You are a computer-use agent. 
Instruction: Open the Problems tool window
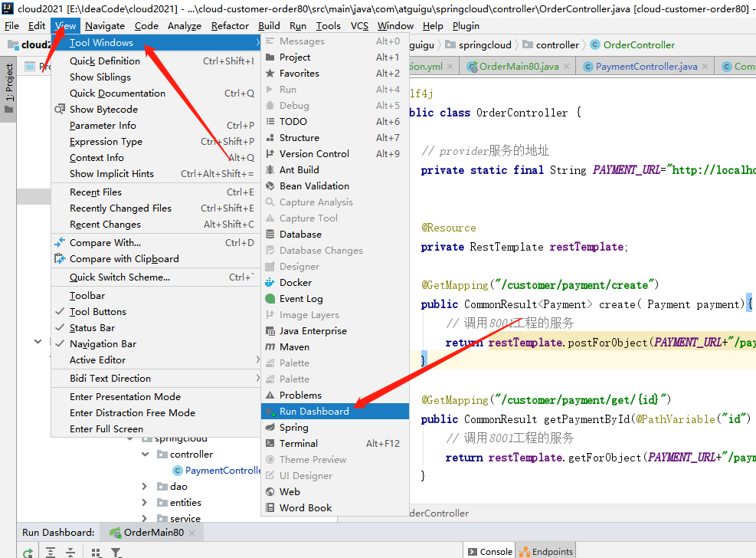[335, 395]
